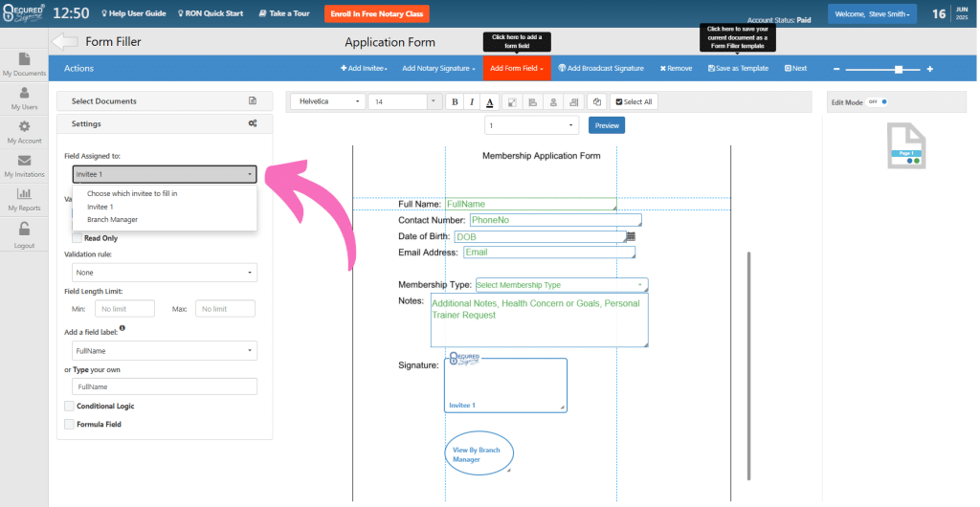Screen dimensions: 980x507
Task: Open the Add Form Field menu
Action: click(517, 68)
